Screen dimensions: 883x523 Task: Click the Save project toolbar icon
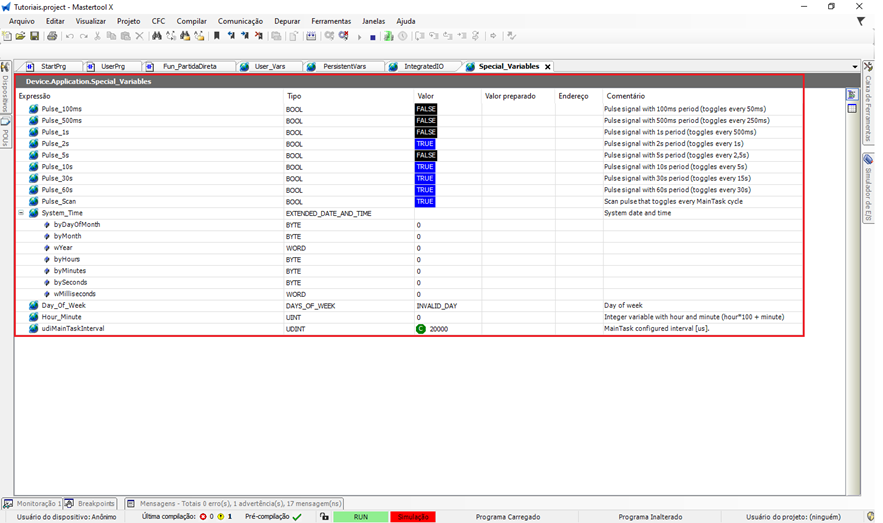click(35, 36)
